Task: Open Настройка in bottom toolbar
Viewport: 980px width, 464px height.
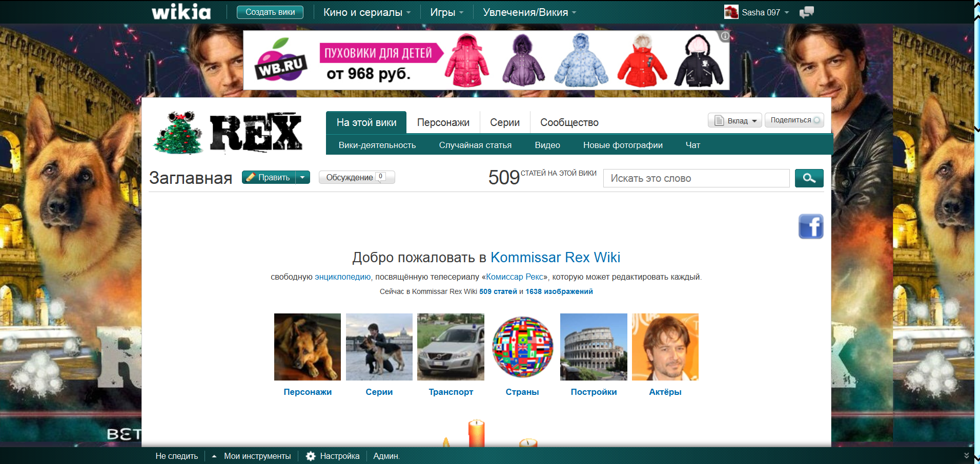Action: coord(340,456)
